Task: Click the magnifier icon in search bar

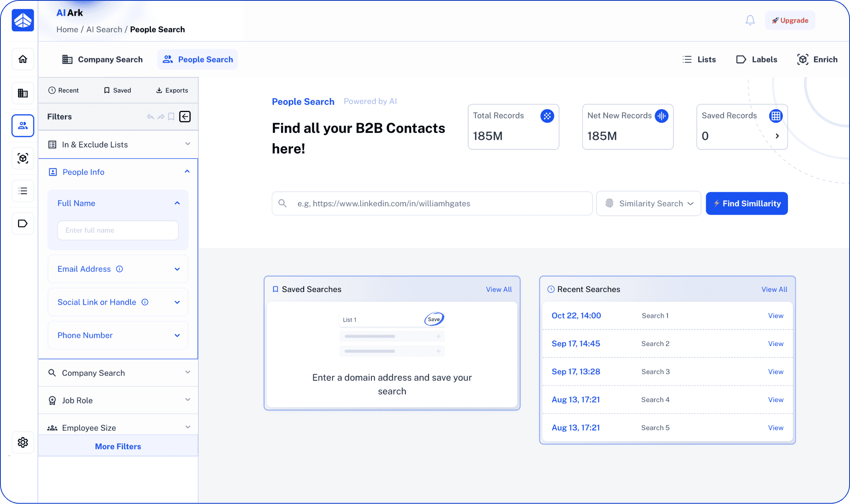Action: pos(283,203)
